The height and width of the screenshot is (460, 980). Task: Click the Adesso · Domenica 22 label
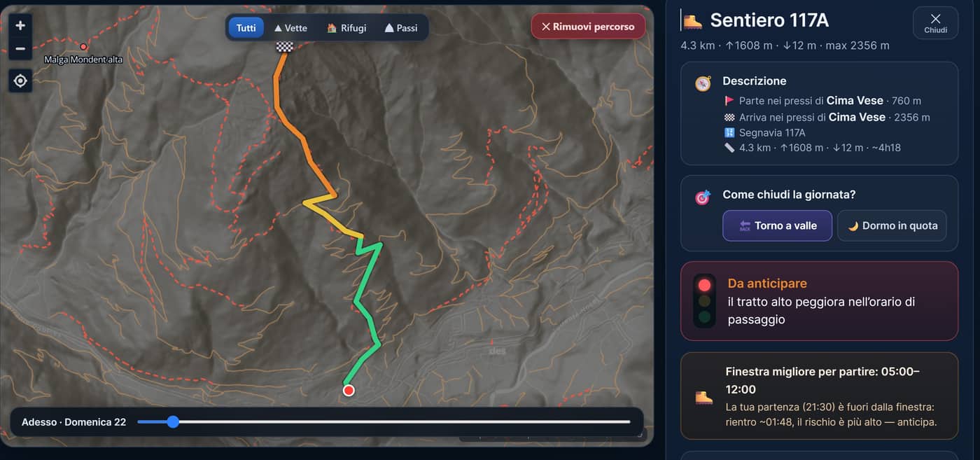click(x=73, y=422)
